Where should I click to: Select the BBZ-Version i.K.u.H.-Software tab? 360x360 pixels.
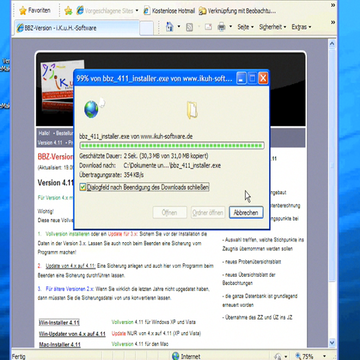(x=77, y=28)
